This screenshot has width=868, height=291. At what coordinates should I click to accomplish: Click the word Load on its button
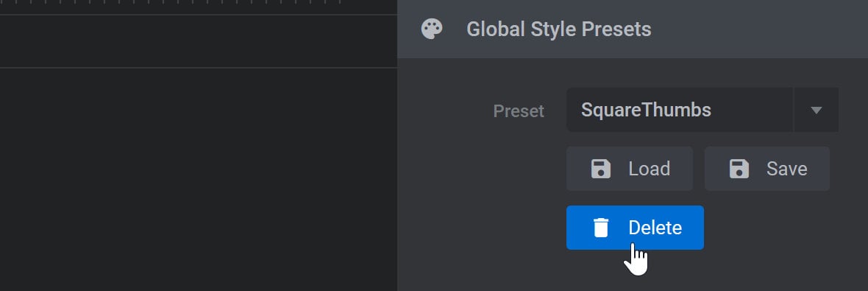pyautogui.click(x=650, y=169)
